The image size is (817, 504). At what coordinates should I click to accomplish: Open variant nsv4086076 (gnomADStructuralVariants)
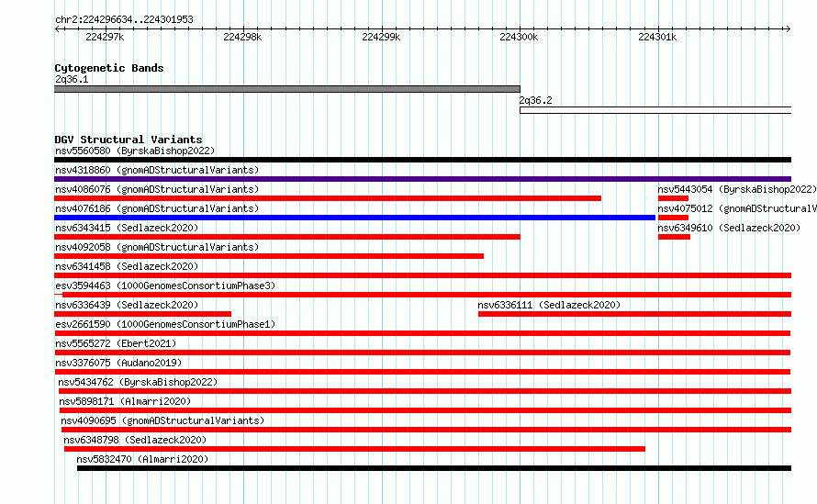(x=157, y=189)
